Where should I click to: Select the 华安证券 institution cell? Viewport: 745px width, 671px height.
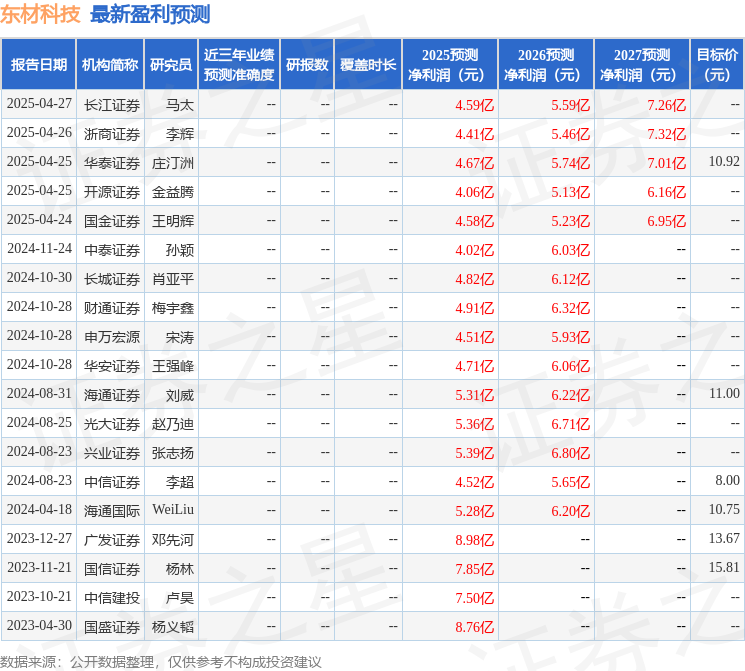coord(112,366)
